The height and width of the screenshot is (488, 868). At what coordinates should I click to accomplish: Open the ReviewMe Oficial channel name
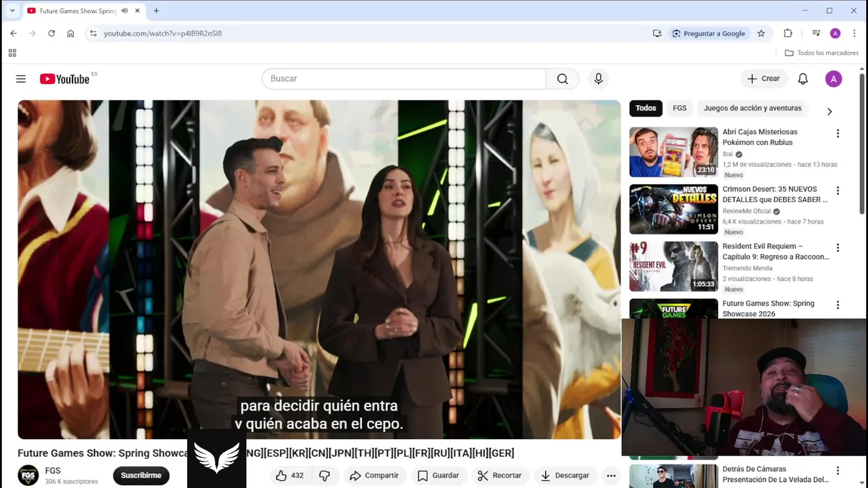click(747, 211)
